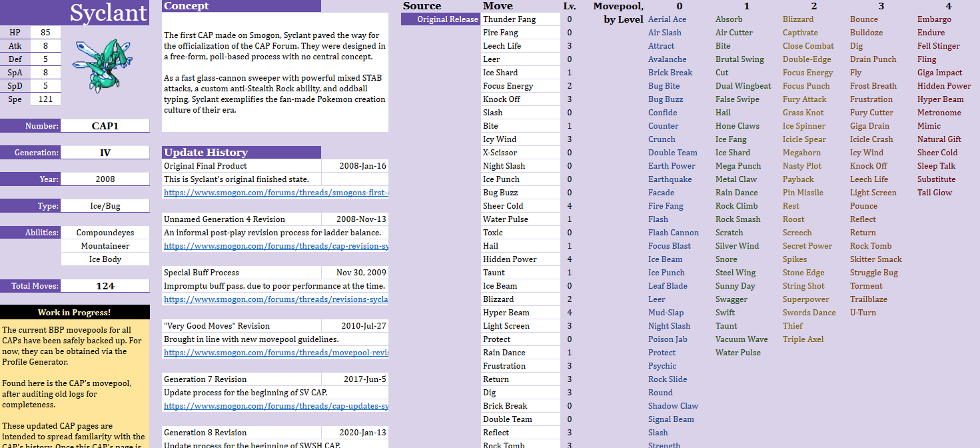
Task: Select Close Combat in the level 2 list
Action: coord(808,46)
